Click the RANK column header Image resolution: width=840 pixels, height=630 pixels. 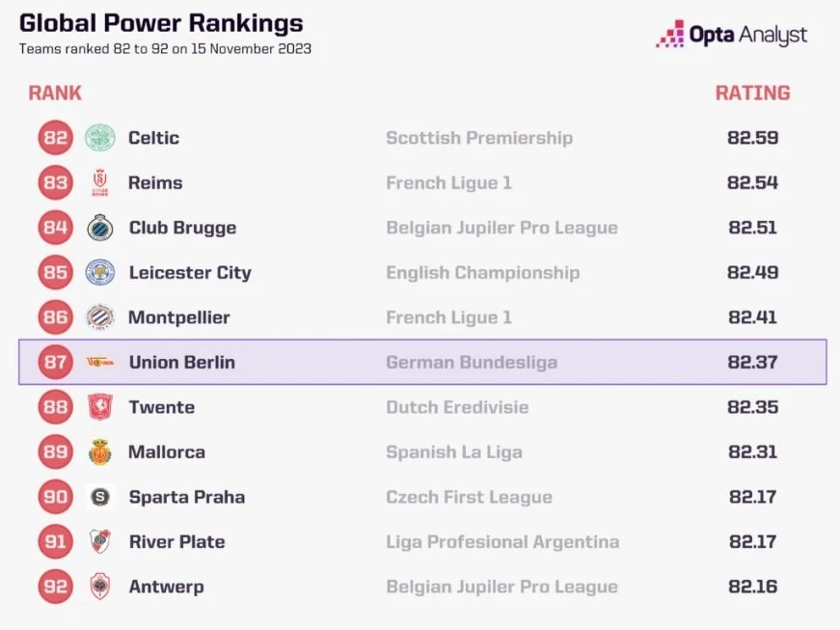55,94
